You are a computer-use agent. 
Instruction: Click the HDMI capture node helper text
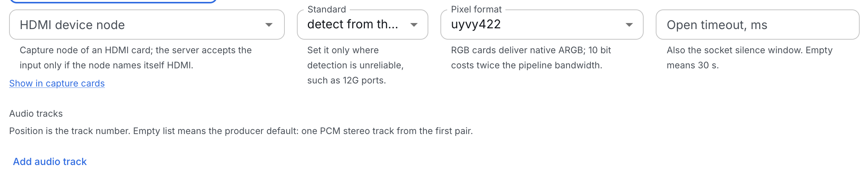tap(136, 58)
